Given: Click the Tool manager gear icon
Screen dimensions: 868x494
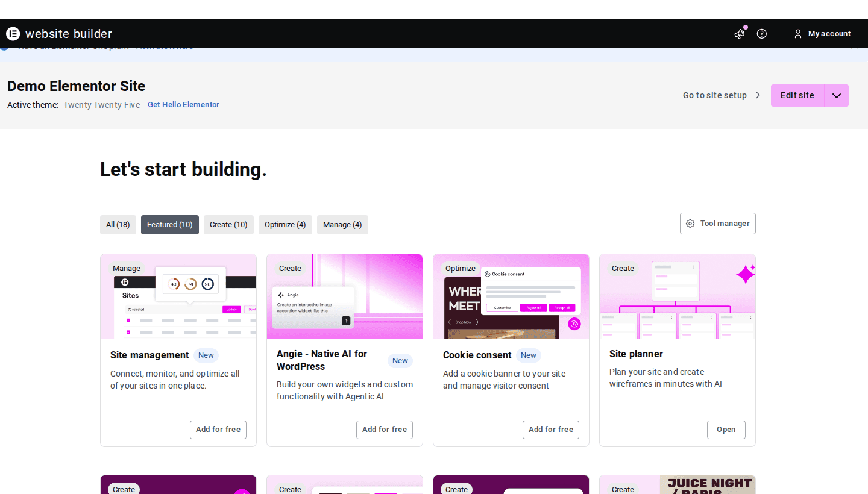Looking at the screenshot, I should click(x=690, y=224).
